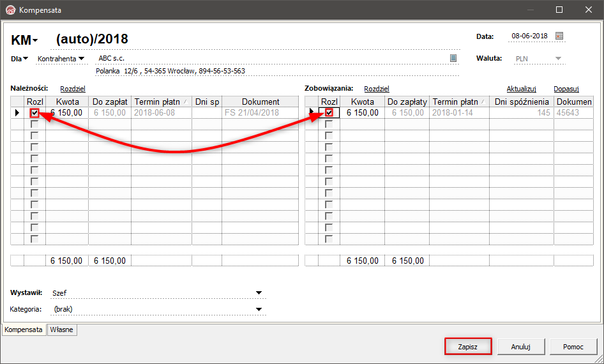Sort liabilities by Termin płatn column header
The width and height of the screenshot is (604, 364).
(459, 102)
